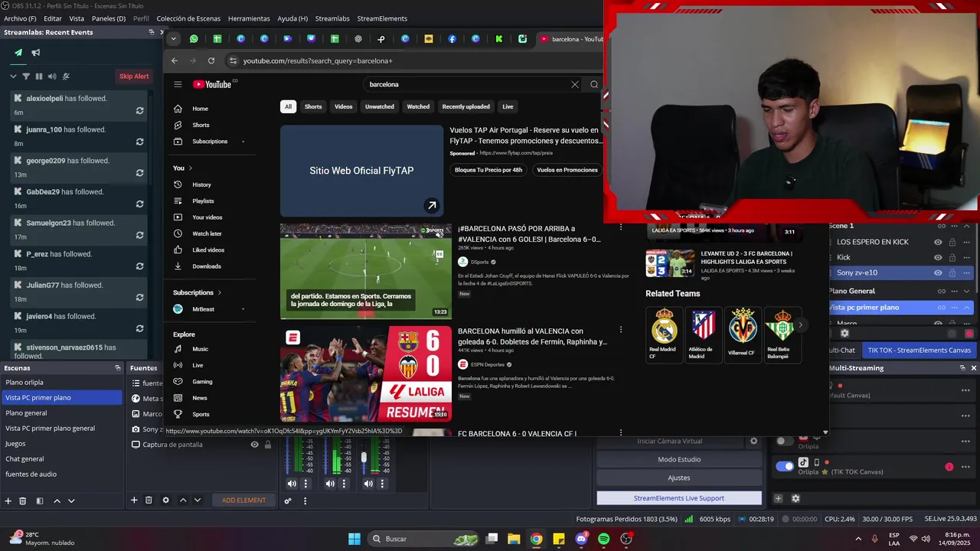Adjust the third mixer channel volume fader
This screenshot has height=551, width=980.
[364, 458]
